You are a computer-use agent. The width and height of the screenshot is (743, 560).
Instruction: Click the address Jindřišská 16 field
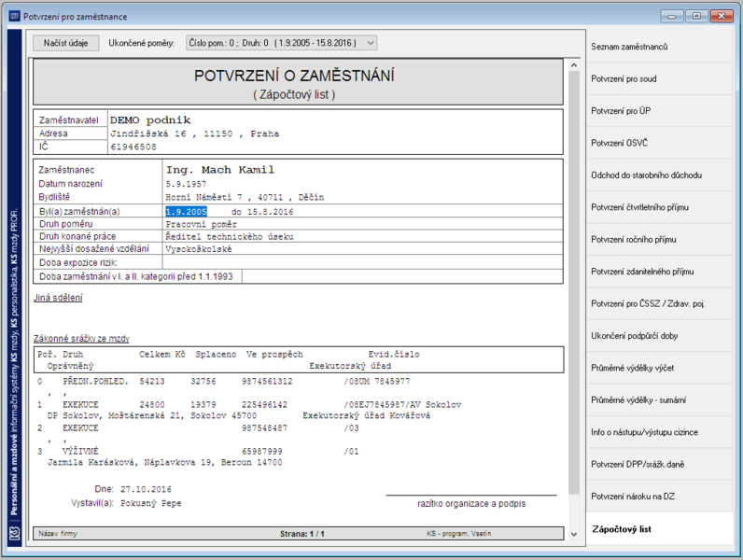[195, 134]
